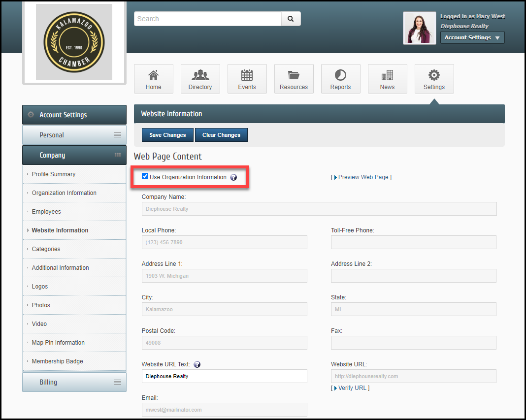Click the Save Changes button
The width and height of the screenshot is (526, 420).
pos(167,135)
